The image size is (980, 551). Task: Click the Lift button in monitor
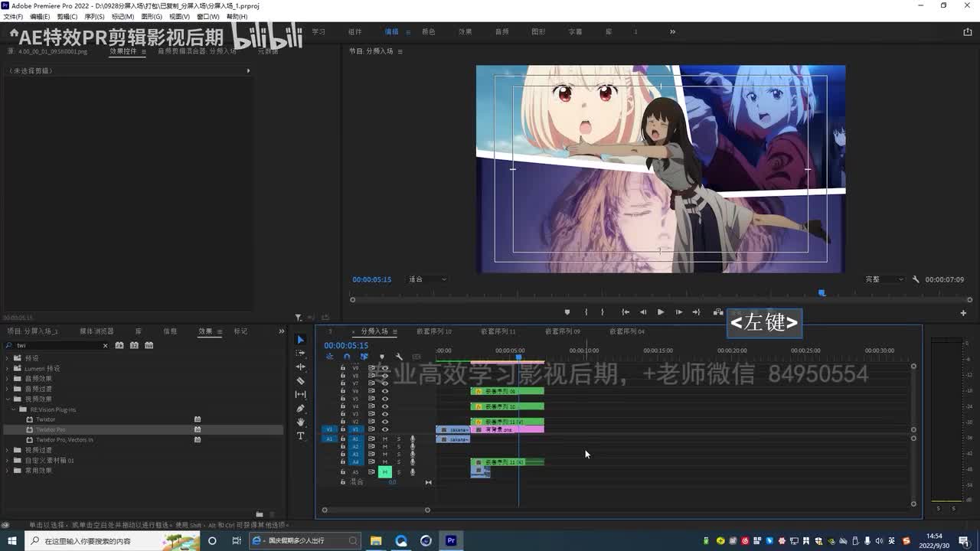tap(718, 312)
